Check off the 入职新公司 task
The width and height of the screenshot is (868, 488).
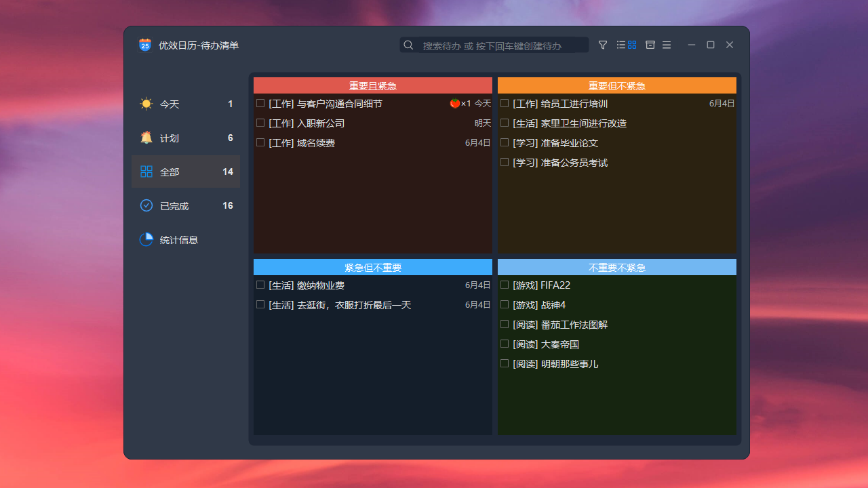tap(260, 123)
